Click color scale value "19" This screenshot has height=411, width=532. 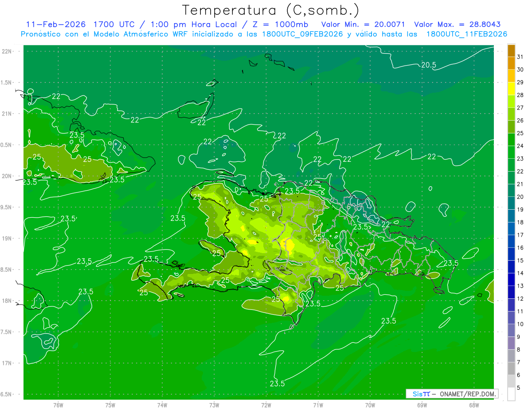click(x=520, y=210)
